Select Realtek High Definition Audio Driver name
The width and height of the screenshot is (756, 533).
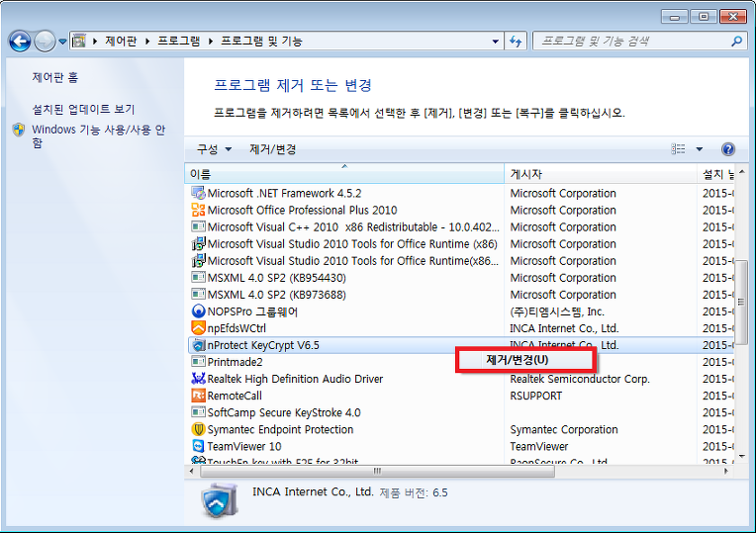pyautogui.click(x=295, y=379)
